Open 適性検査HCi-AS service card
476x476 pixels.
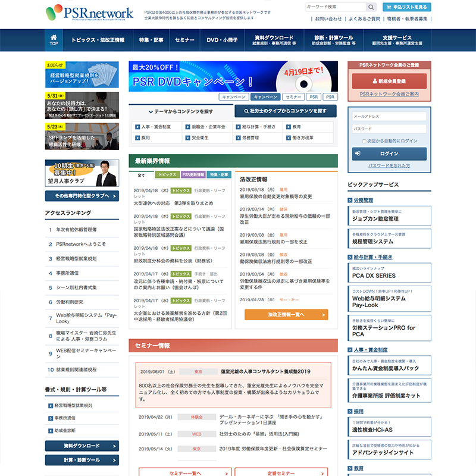click(389, 427)
